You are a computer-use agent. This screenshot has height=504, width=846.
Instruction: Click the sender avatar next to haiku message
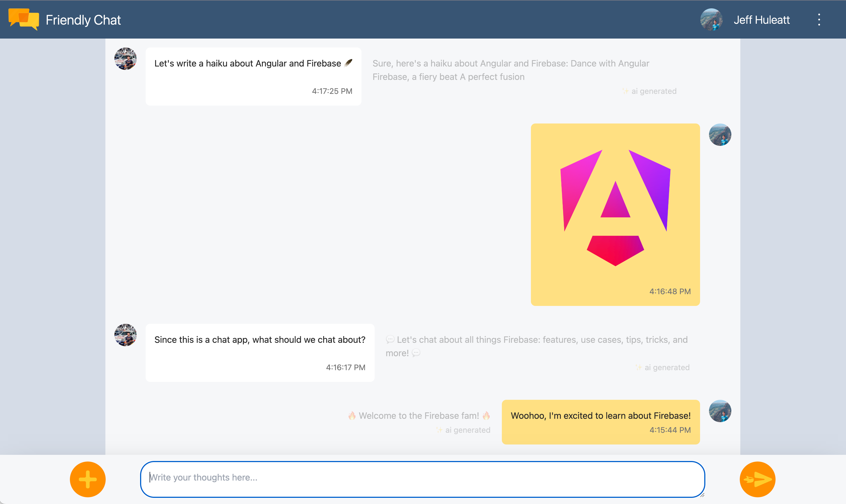[x=125, y=61]
